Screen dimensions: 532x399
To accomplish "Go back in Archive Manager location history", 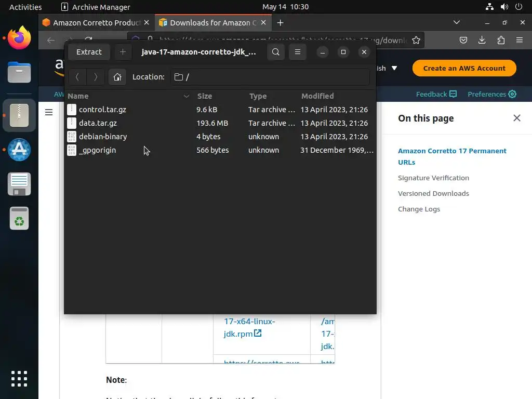I will click(x=77, y=77).
